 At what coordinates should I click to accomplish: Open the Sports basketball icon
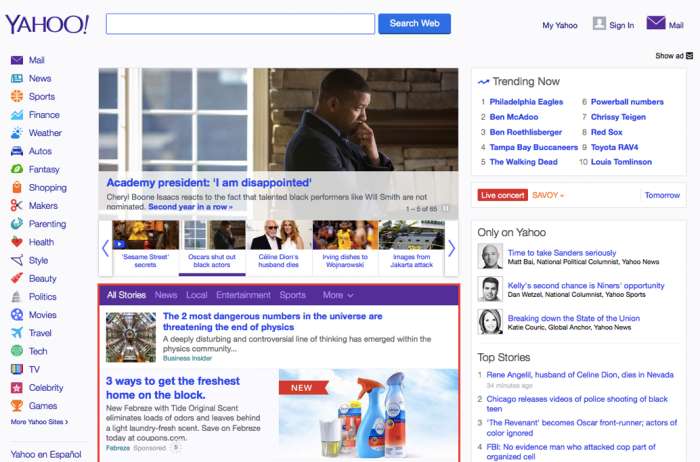[17, 96]
